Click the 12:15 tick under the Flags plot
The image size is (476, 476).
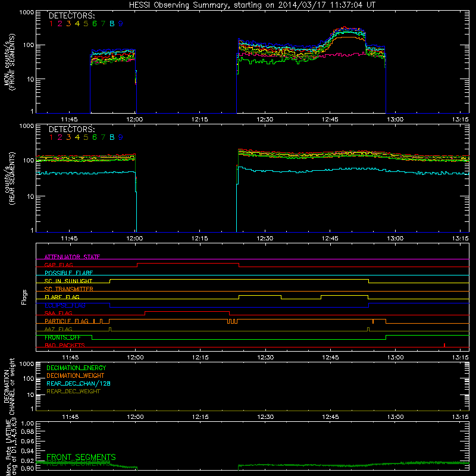(x=200, y=358)
